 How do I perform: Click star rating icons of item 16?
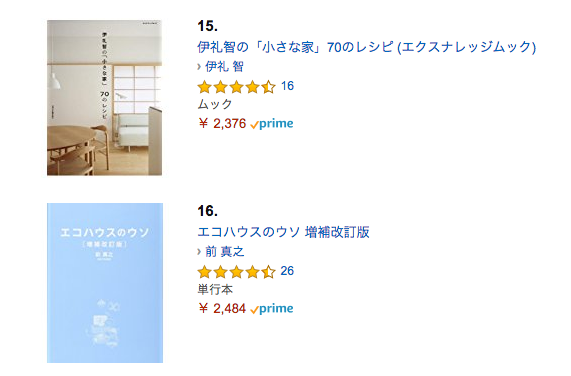point(236,272)
